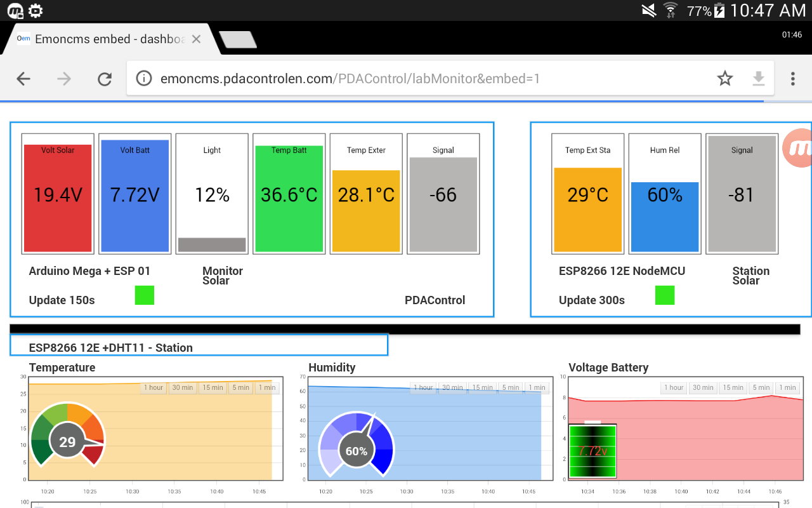Select 30 min on Temperature graph
The width and height of the screenshot is (812, 508).
[x=183, y=387]
